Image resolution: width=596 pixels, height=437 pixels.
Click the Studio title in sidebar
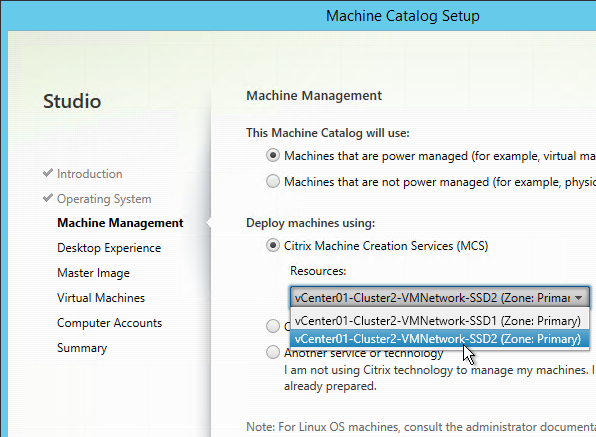pyautogui.click(x=72, y=101)
